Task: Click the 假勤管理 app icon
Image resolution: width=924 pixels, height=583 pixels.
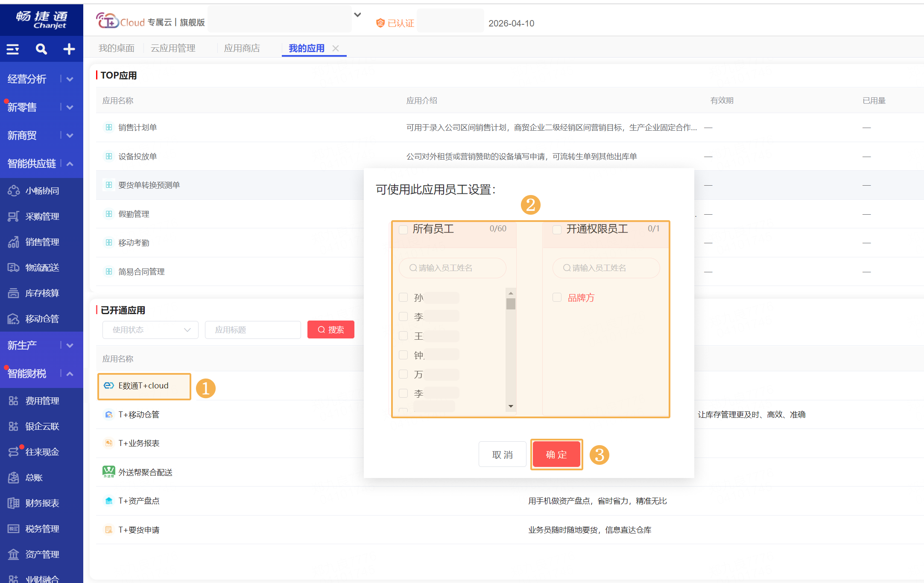Action: pyautogui.click(x=109, y=214)
